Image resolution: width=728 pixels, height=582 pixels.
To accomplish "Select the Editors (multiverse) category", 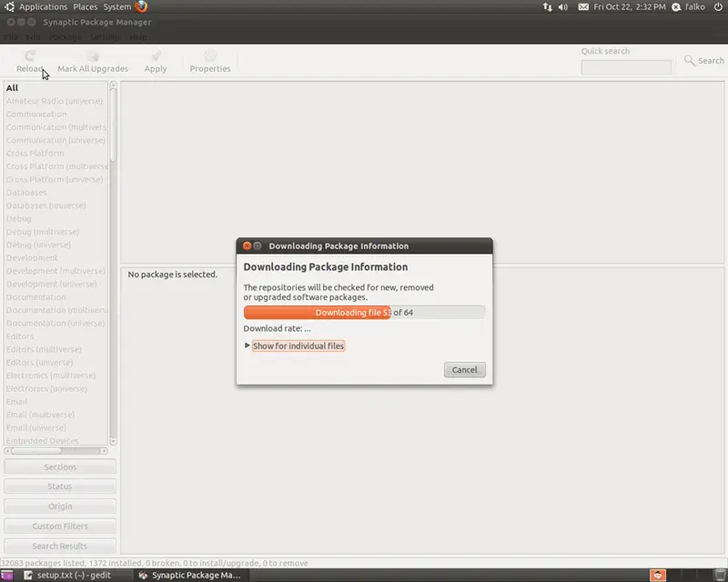I will pyautogui.click(x=44, y=349).
